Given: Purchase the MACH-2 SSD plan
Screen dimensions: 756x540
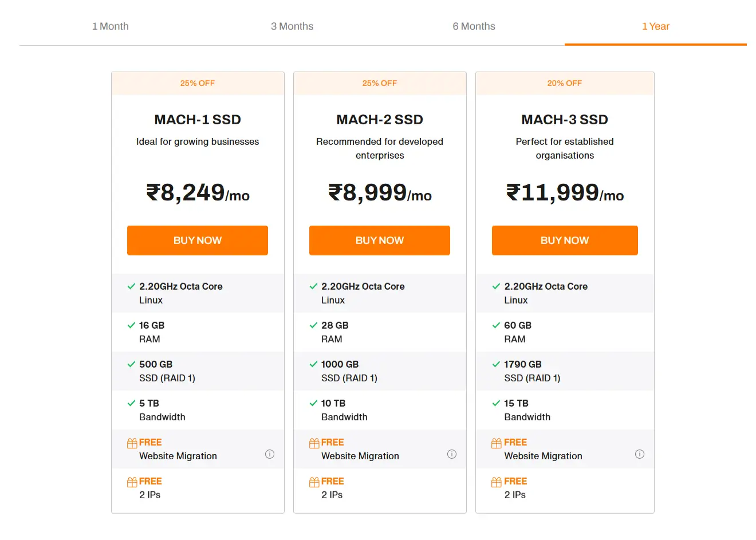Looking at the screenshot, I should coord(379,241).
